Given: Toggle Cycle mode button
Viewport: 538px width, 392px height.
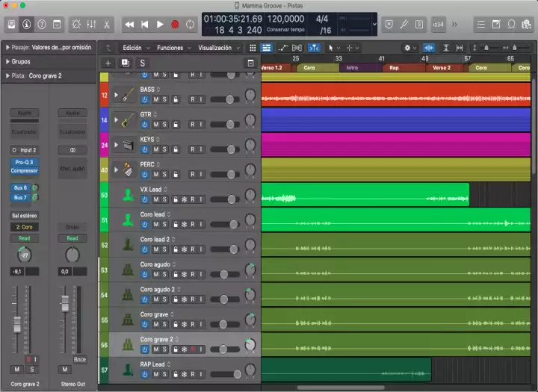Looking at the screenshot, I should [x=190, y=25].
